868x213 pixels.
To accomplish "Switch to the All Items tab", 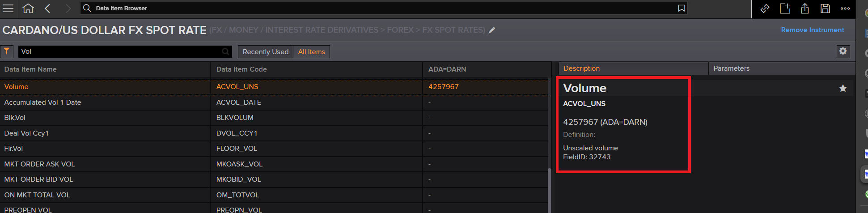I will coord(312,52).
